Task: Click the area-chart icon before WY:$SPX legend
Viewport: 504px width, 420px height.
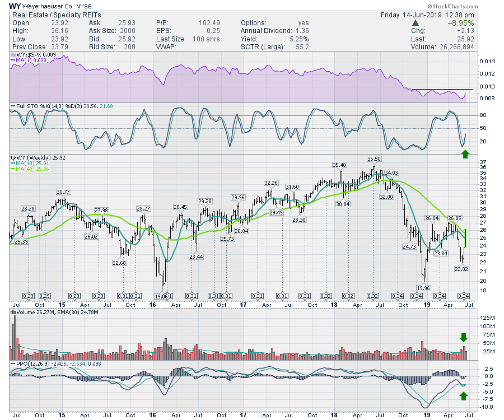Action: 13,55
